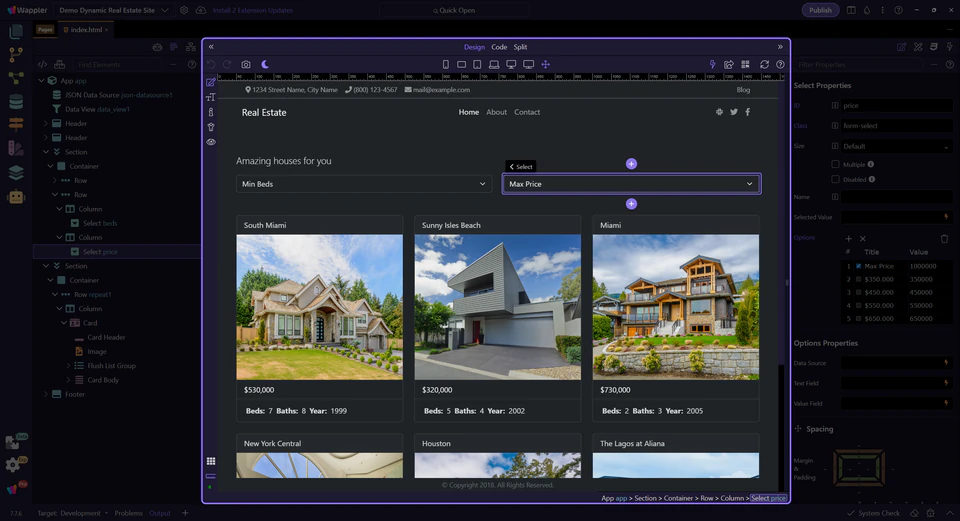This screenshot has width=960, height=521.
Task: Click the Publish button
Action: 820,10
